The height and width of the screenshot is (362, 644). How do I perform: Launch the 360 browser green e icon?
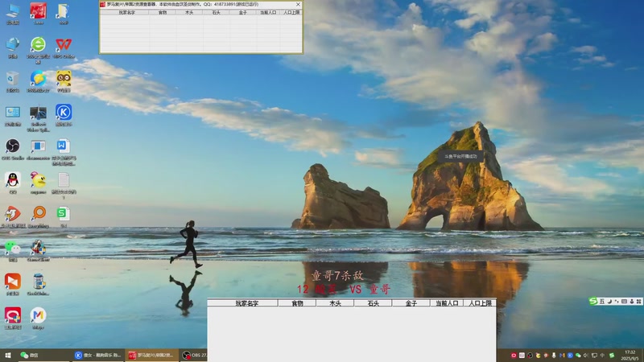[x=38, y=50]
